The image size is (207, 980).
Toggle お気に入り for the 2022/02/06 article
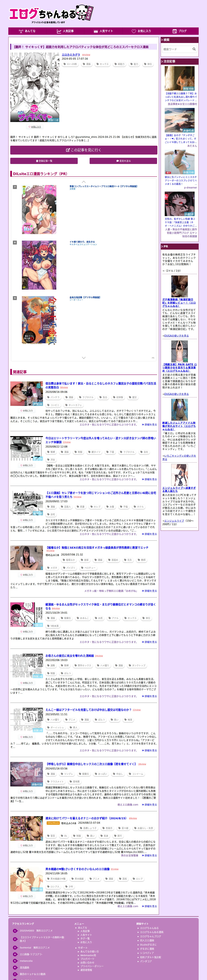click(x=27, y=683)
